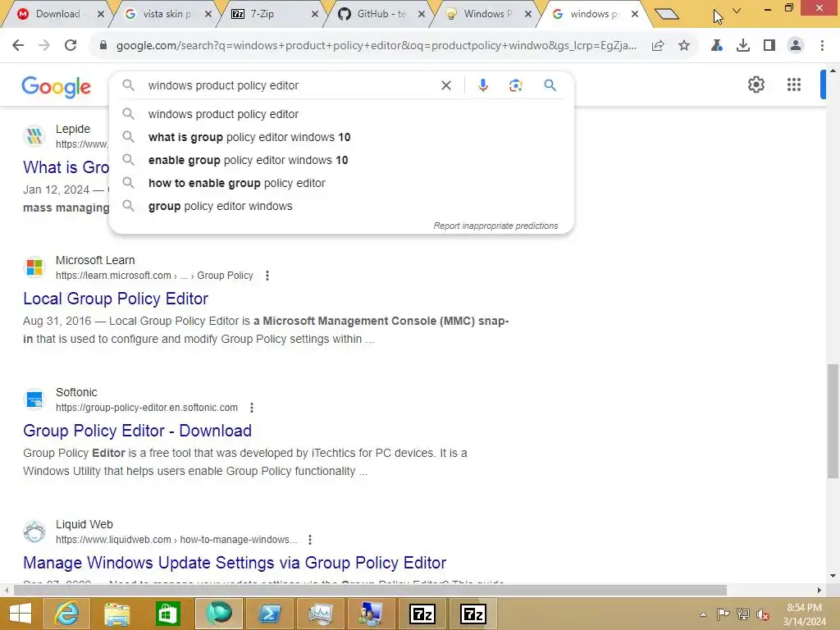Open the tab search chevron
Screen dimensions: 840x630
click(737, 11)
